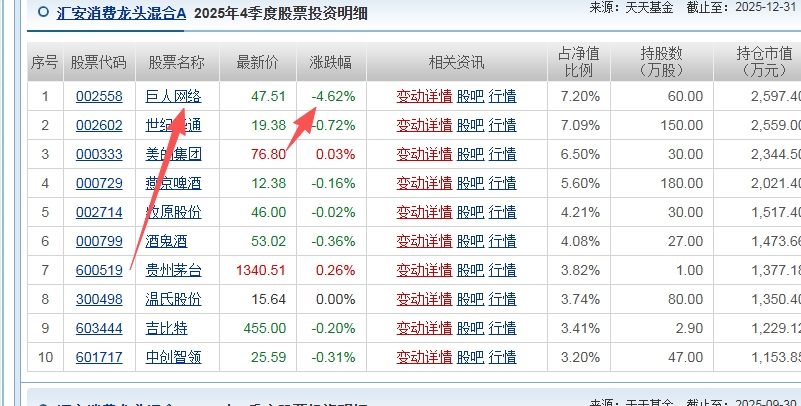Open stock name 温氏股份

pyautogui.click(x=174, y=299)
